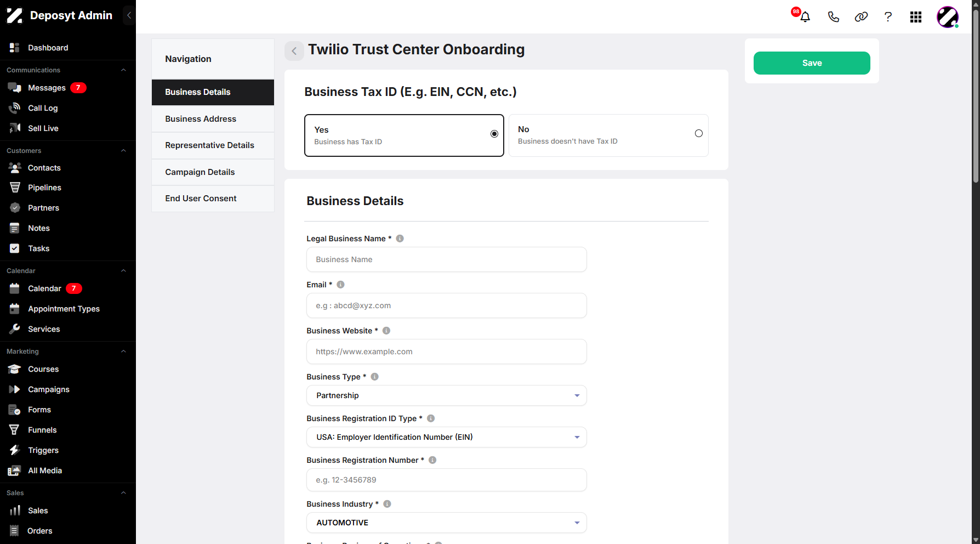Screen dimensions: 980x544
Task: Open the Business Registration ID Type dropdown
Action: pos(446,437)
